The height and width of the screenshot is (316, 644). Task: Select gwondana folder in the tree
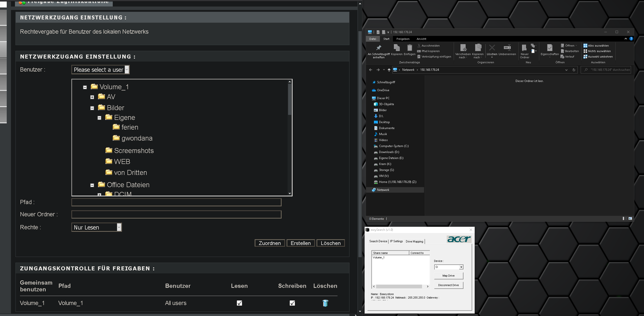click(136, 138)
